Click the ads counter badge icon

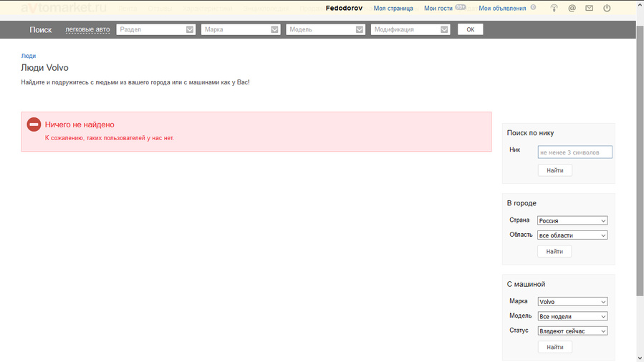pos(533,7)
